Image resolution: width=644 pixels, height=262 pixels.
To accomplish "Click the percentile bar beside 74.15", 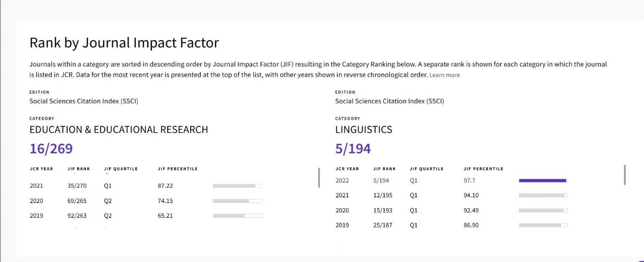I will pos(237,201).
